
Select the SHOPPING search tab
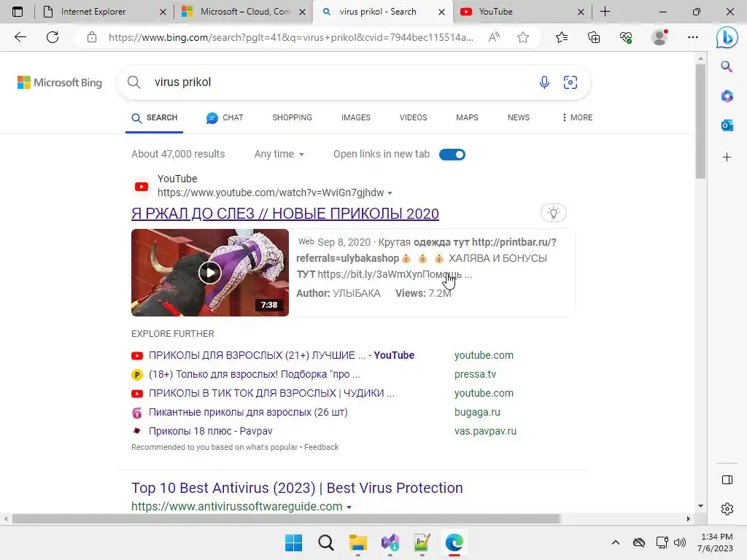pos(292,117)
